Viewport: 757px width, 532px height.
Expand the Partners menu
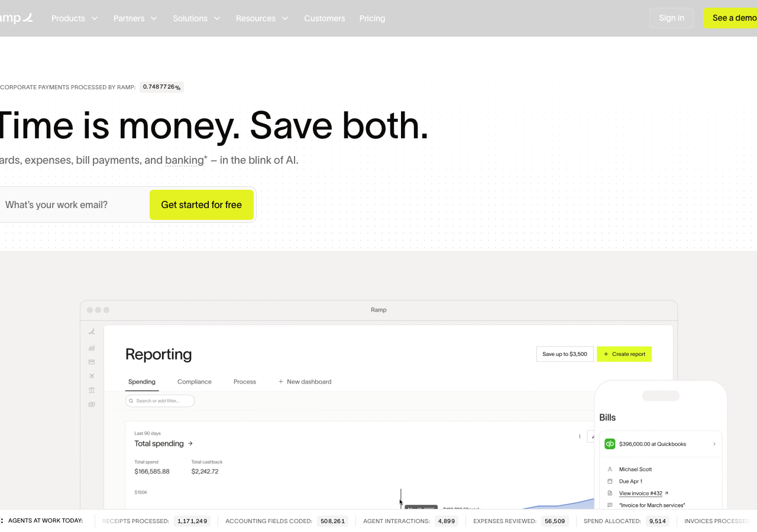[135, 18]
